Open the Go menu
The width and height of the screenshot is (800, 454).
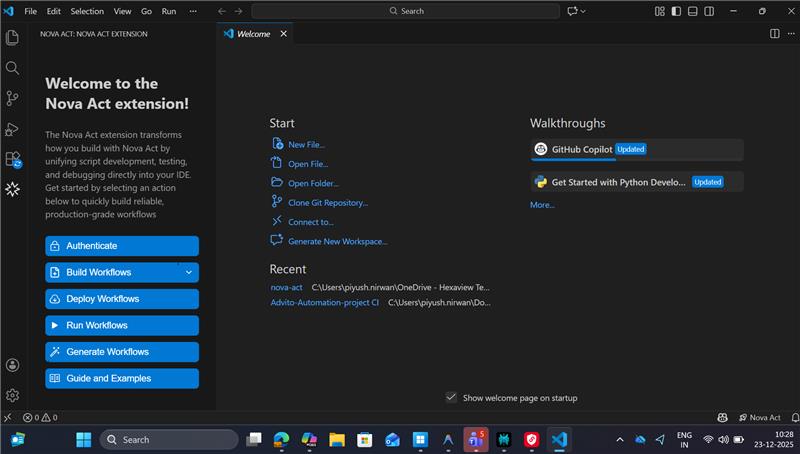coord(146,11)
